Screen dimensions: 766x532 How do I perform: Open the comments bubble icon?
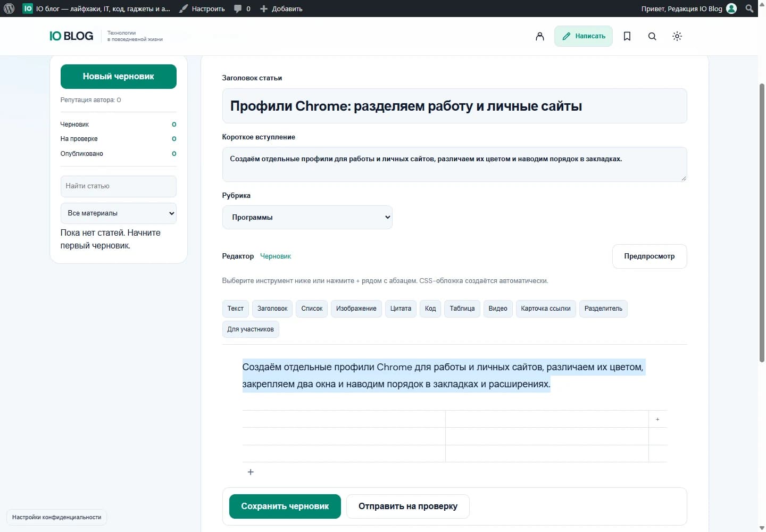(x=238, y=9)
